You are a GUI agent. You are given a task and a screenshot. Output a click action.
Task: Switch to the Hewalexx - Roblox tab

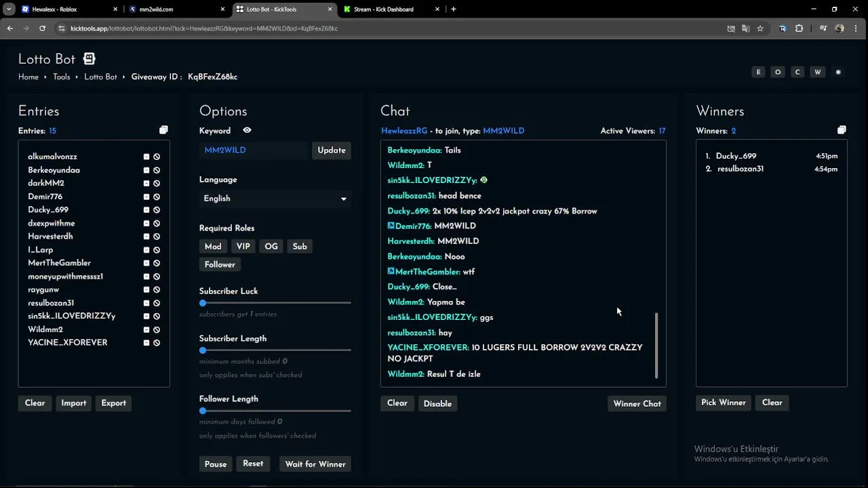(x=69, y=9)
